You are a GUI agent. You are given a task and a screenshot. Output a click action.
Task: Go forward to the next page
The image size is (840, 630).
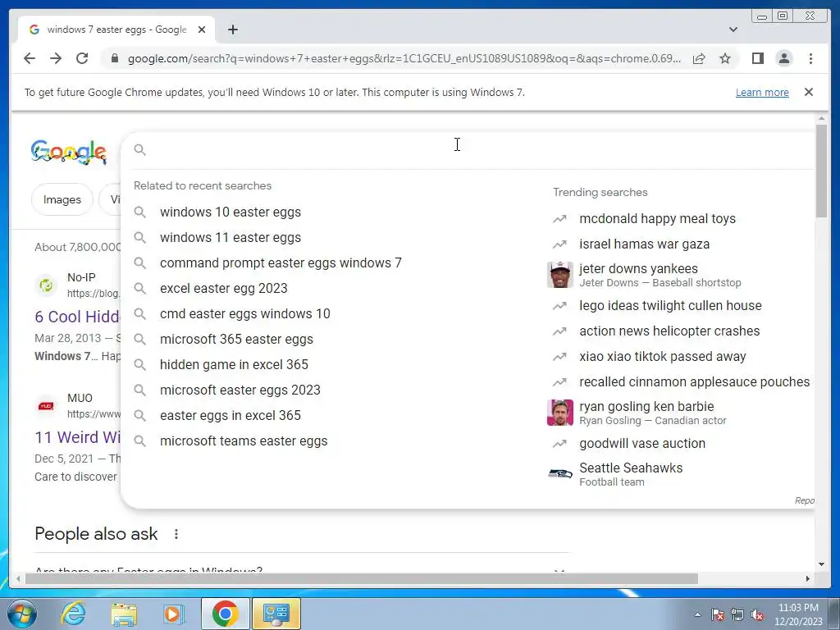click(56, 58)
